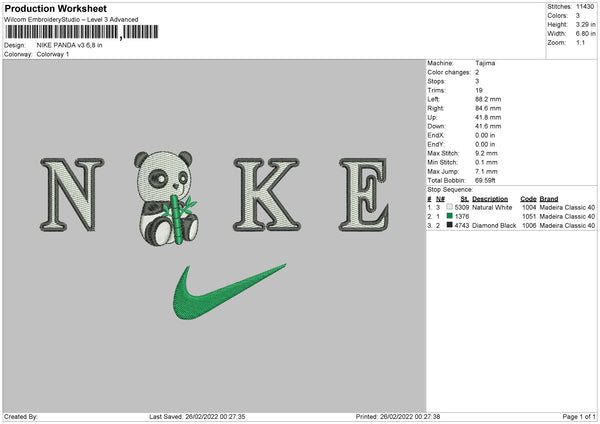Click the Natural White description text

pos(492,207)
